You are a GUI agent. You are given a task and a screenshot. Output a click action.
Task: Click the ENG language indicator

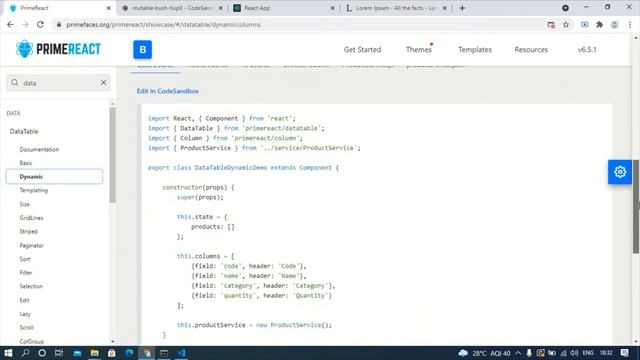click(588, 353)
